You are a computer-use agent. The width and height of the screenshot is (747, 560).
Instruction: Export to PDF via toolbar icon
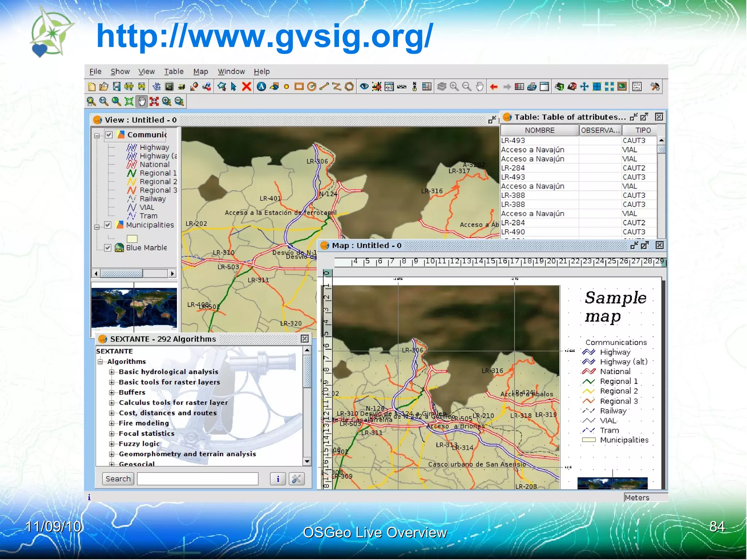click(129, 87)
